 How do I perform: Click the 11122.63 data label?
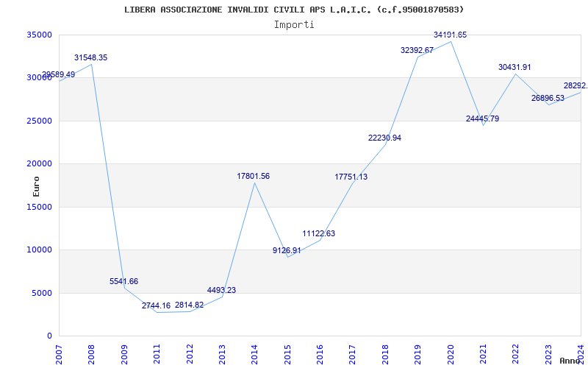pos(319,233)
